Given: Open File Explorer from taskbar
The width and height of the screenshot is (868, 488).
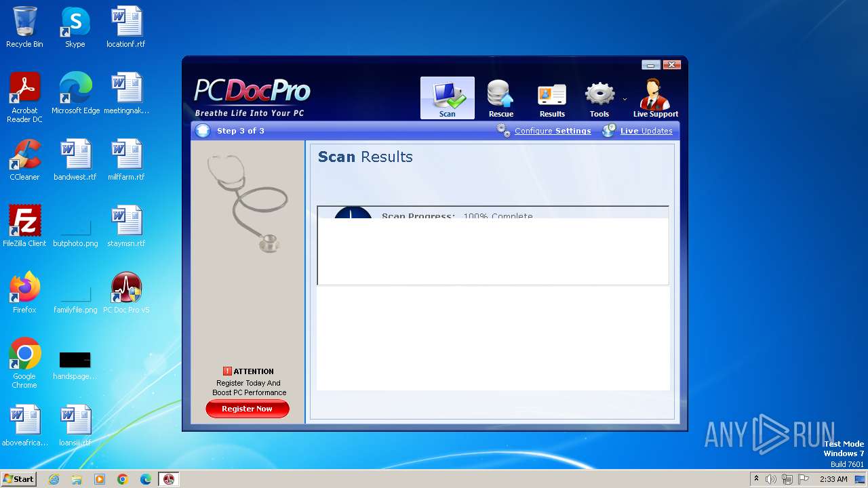Looking at the screenshot, I should (x=77, y=479).
